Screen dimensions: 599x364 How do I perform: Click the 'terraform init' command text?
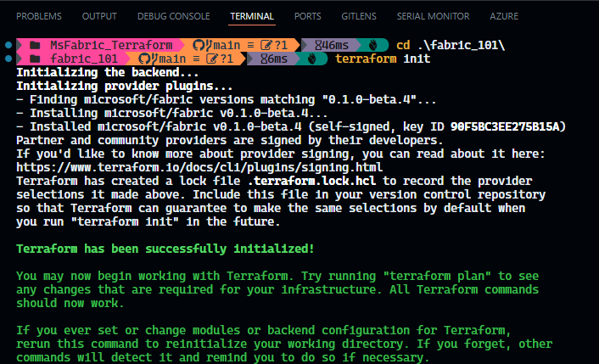pos(383,59)
